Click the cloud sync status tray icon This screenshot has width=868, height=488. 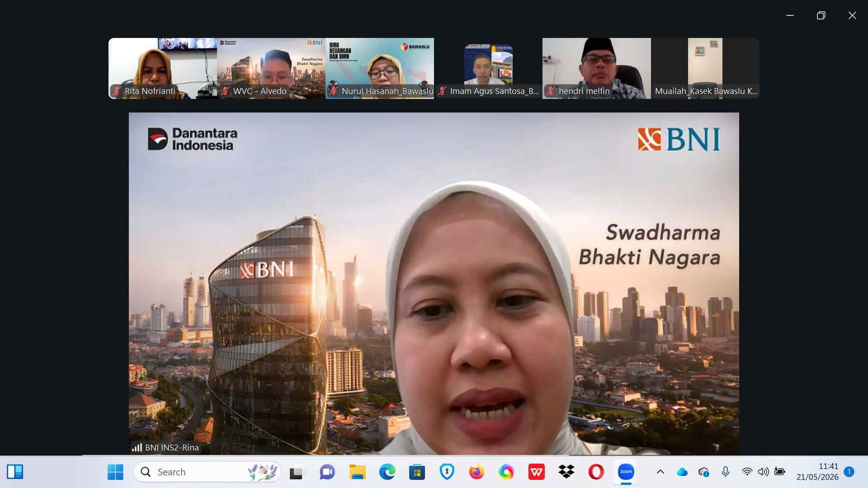point(704,472)
